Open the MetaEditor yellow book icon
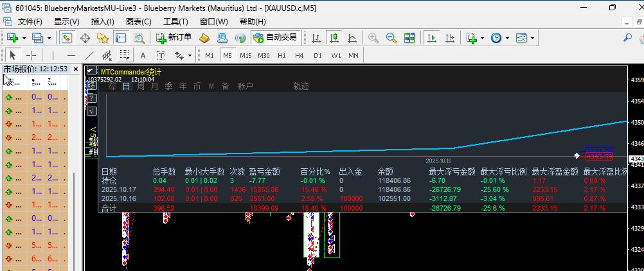644x271 pixels. click(x=204, y=38)
